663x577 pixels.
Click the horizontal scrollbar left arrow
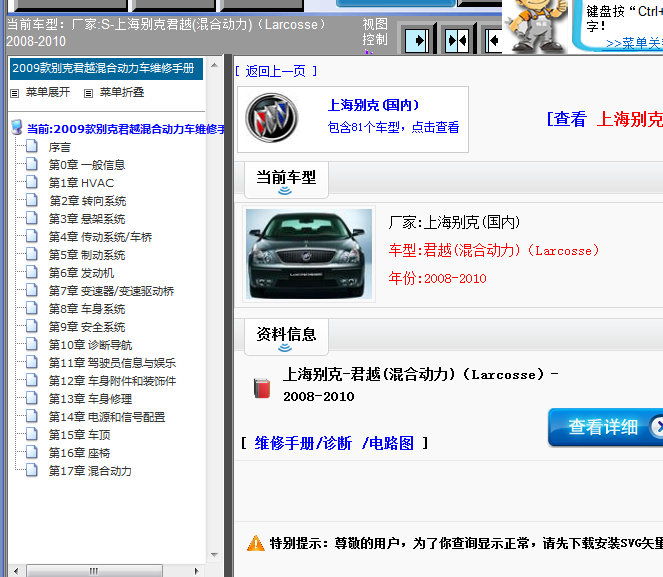[16, 571]
